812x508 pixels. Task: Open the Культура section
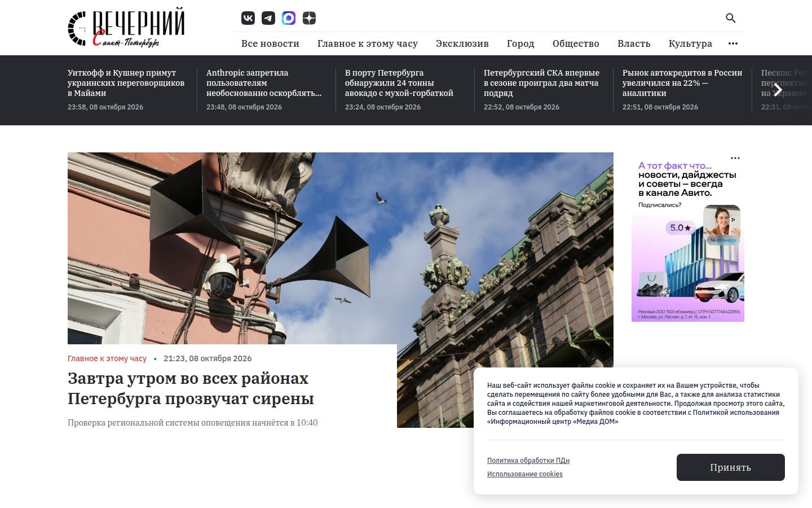[x=690, y=43]
